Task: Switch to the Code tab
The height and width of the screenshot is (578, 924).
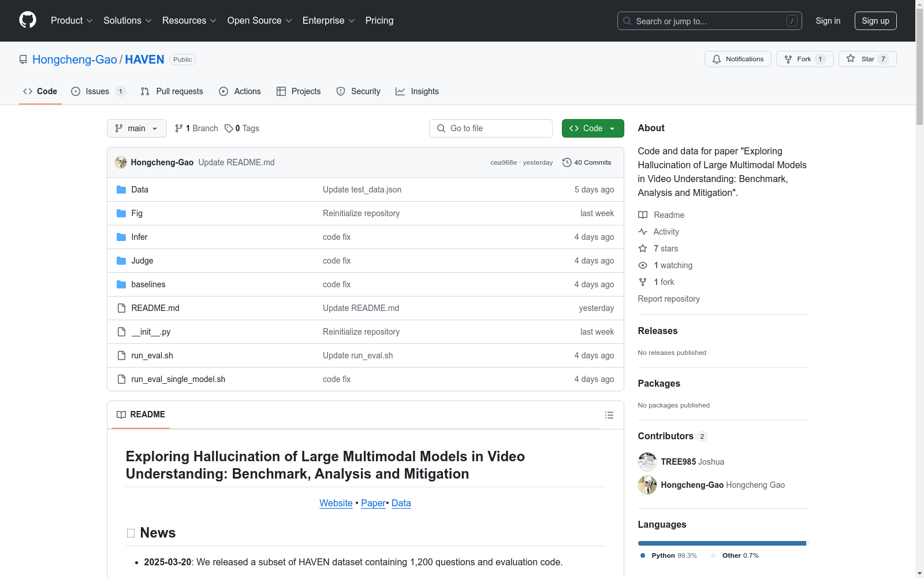Action: (40, 91)
